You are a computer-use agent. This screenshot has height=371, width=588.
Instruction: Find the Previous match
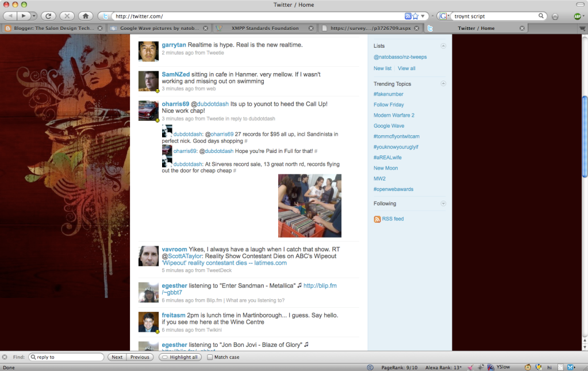pyautogui.click(x=140, y=357)
